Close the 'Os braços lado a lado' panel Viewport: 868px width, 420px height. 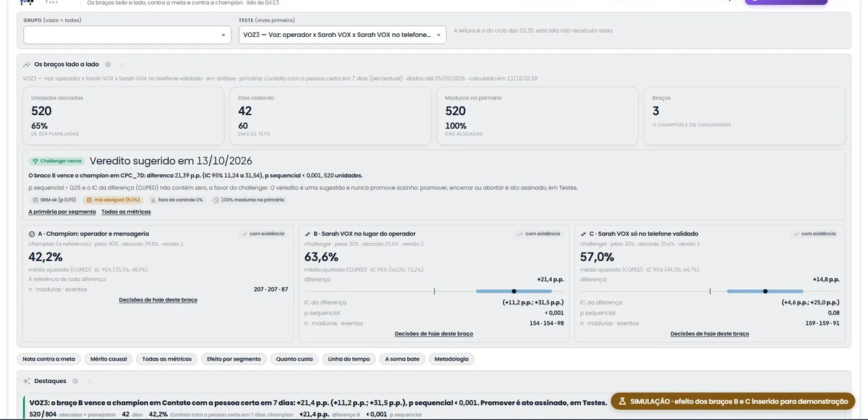pyautogui.click(x=122, y=64)
